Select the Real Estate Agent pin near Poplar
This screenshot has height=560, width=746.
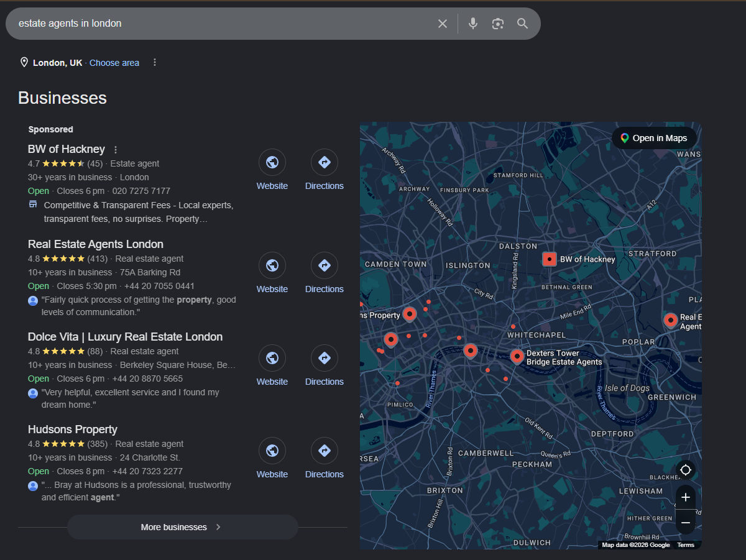click(671, 320)
